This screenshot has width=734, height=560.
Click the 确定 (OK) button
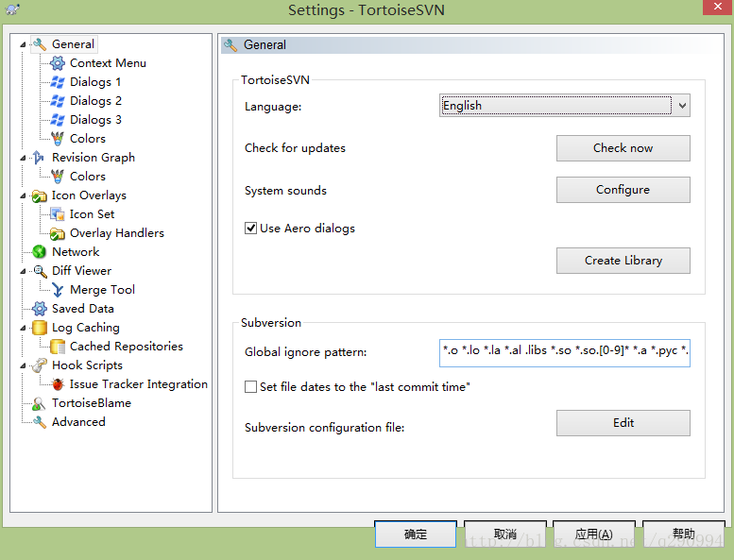pyautogui.click(x=416, y=534)
